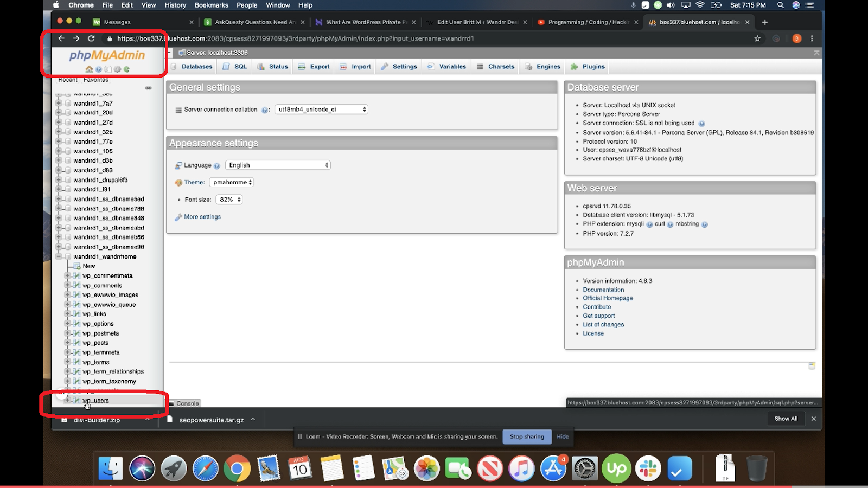Image resolution: width=868 pixels, height=488 pixels.
Task: Click the Variables tab icon
Action: (431, 66)
